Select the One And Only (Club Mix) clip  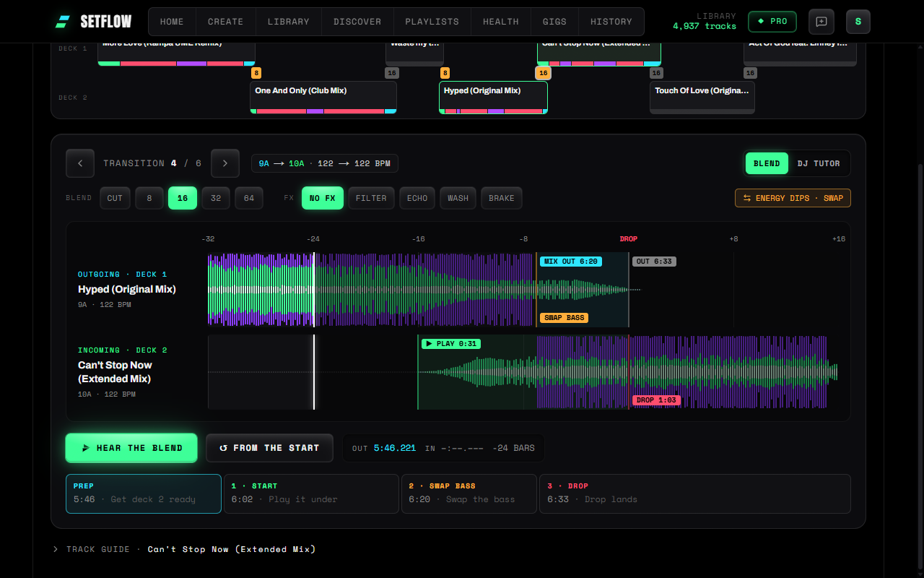click(x=323, y=98)
